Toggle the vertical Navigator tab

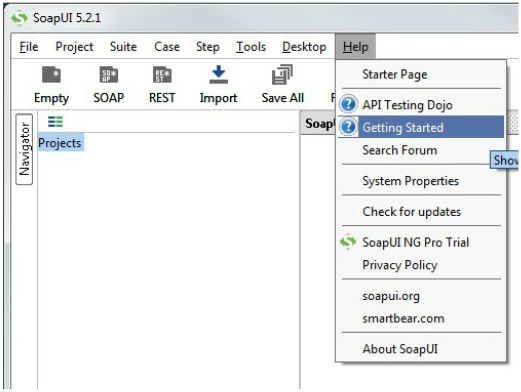point(24,149)
